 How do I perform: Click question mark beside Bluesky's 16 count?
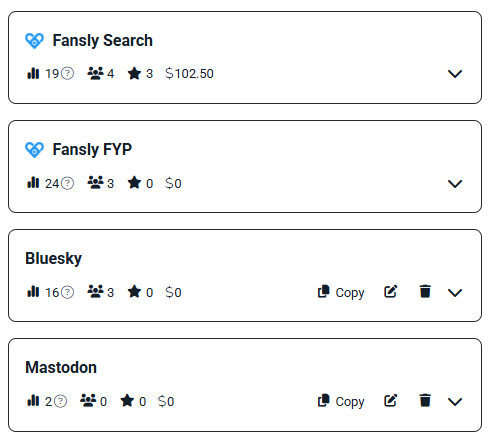pos(68,292)
